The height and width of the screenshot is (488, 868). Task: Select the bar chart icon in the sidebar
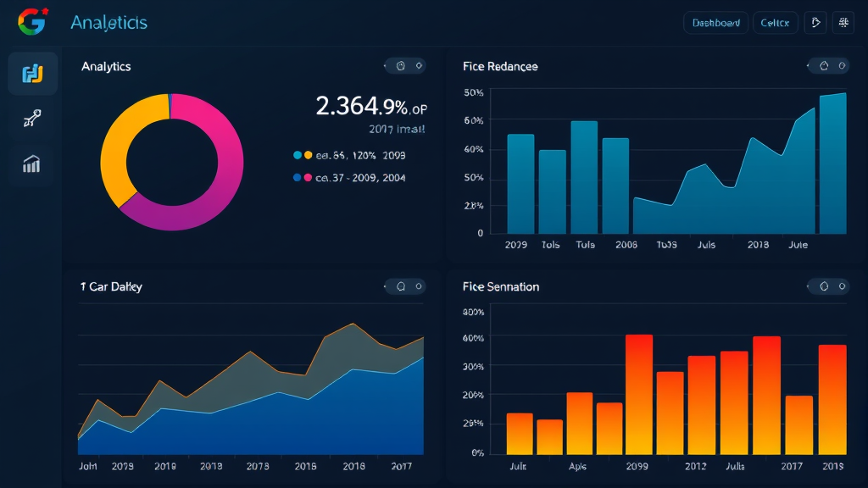pos(31,165)
